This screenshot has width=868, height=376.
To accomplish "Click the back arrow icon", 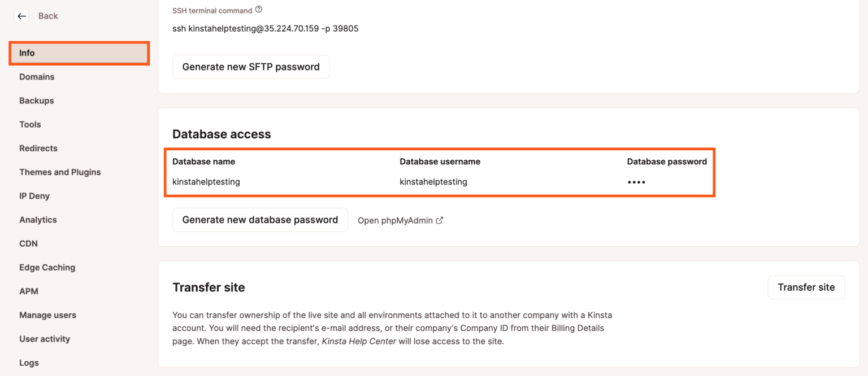I will pyautogui.click(x=21, y=16).
